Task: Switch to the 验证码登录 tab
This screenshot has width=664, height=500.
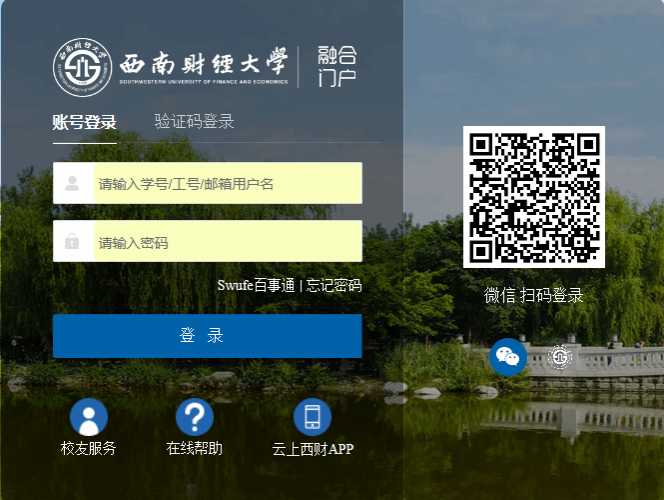Action: 194,122
